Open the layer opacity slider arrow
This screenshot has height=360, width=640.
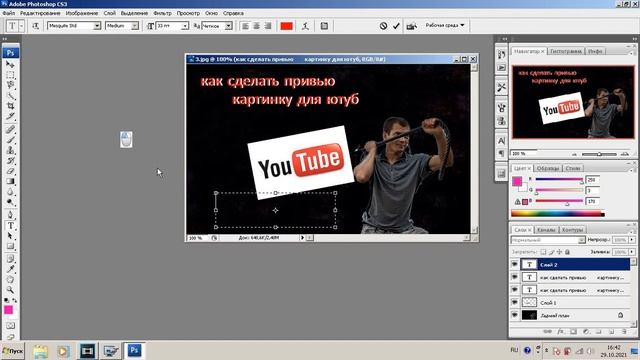point(632,240)
